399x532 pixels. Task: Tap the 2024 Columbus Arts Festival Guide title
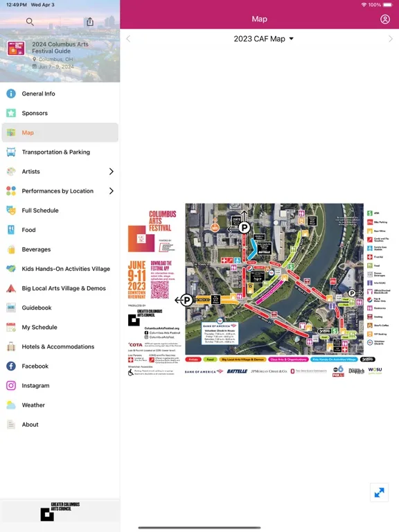(x=60, y=48)
